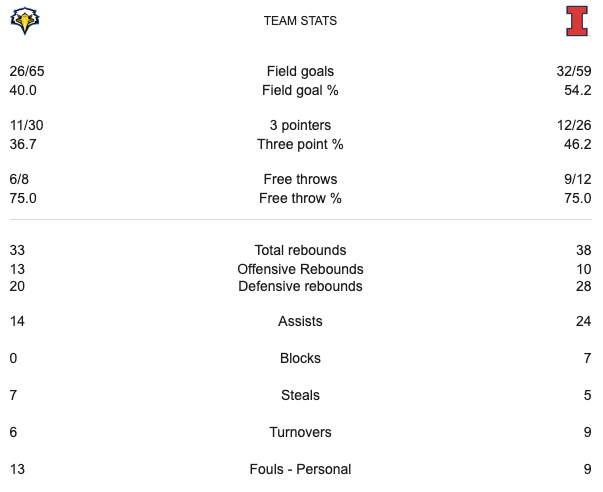Viewport: 603px width, 492px height.
Task: Click the Fouls - Personal label
Action: point(300,469)
